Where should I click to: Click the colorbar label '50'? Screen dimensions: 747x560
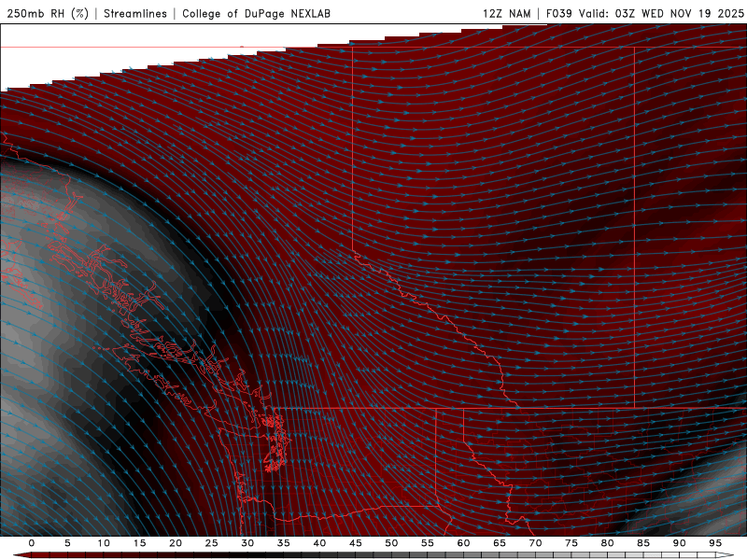(x=391, y=543)
